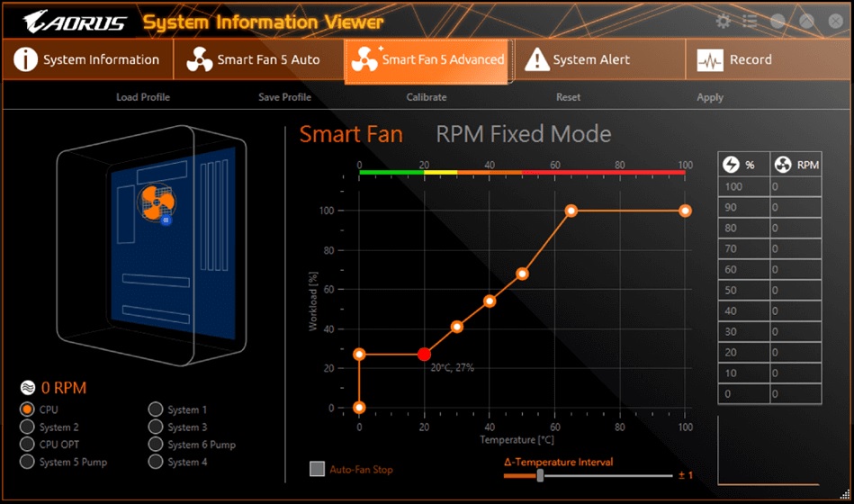This screenshot has width=854, height=504.
Task: Select the CPU OPT fan radio button
Action: (27, 444)
